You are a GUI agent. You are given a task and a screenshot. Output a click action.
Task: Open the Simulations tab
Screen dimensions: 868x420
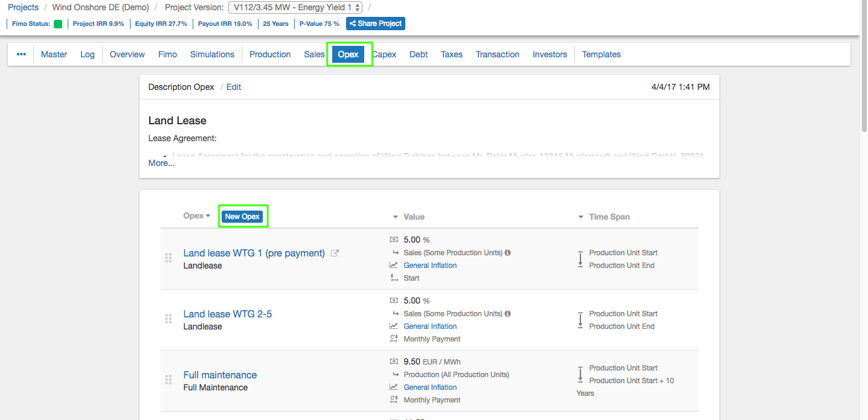coord(212,54)
